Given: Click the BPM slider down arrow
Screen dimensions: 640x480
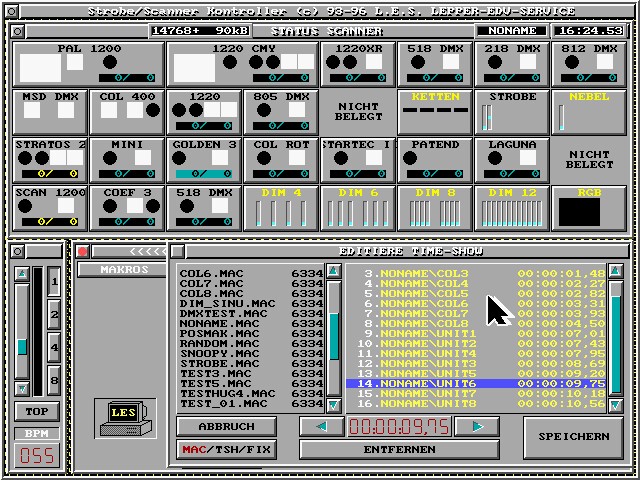Looking at the screenshot, I should click(x=22, y=389).
